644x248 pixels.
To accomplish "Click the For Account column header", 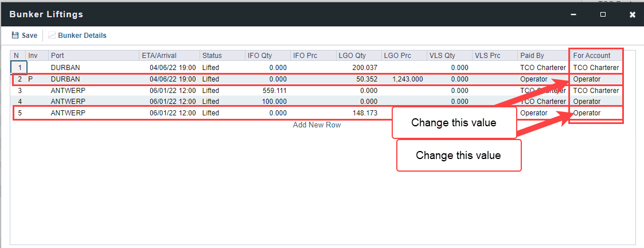I will coord(592,56).
